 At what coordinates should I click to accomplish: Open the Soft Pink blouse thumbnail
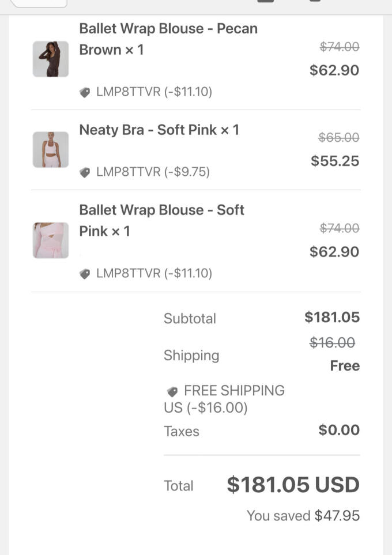tap(51, 240)
